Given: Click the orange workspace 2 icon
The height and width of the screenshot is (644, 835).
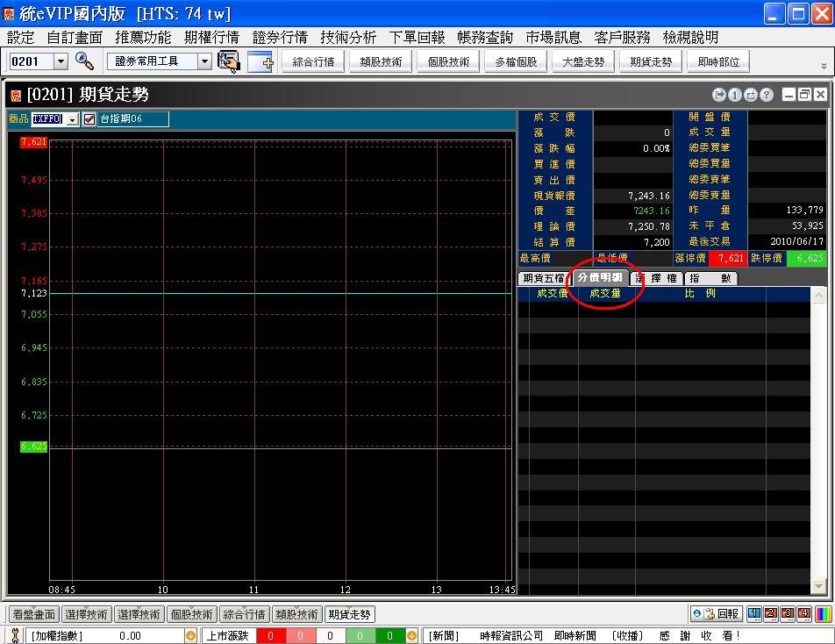Looking at the screenshot, I should pos(771,613).
